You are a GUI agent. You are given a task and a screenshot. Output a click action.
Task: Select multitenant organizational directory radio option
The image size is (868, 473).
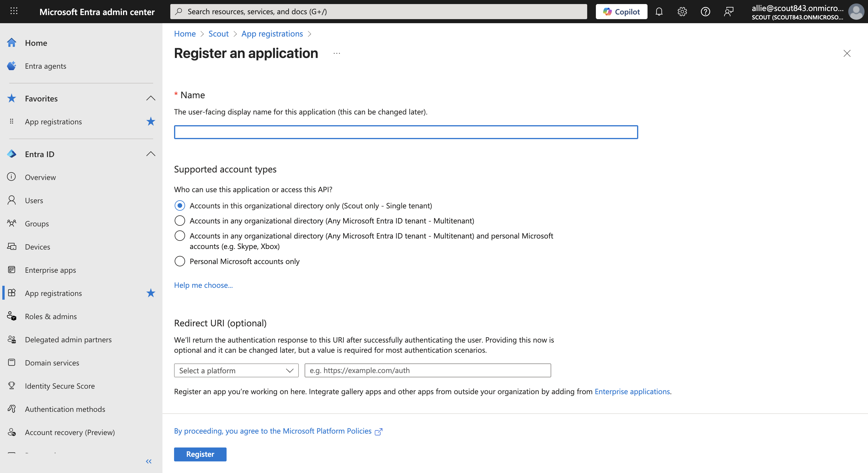pos(180,221)
